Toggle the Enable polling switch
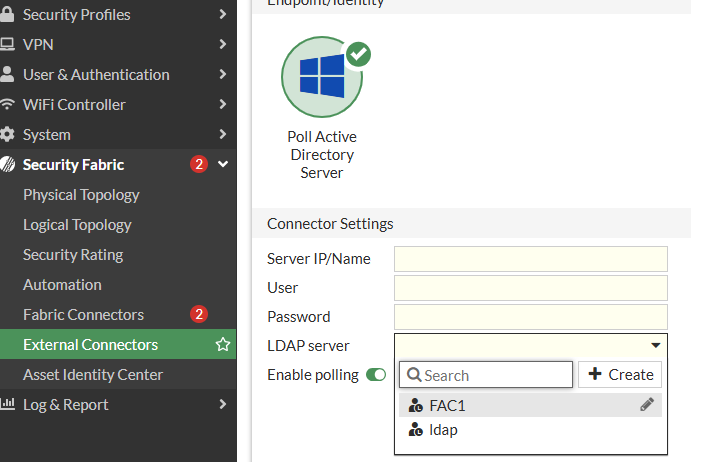Screen dimensions: 706x471 coord(376,375)
